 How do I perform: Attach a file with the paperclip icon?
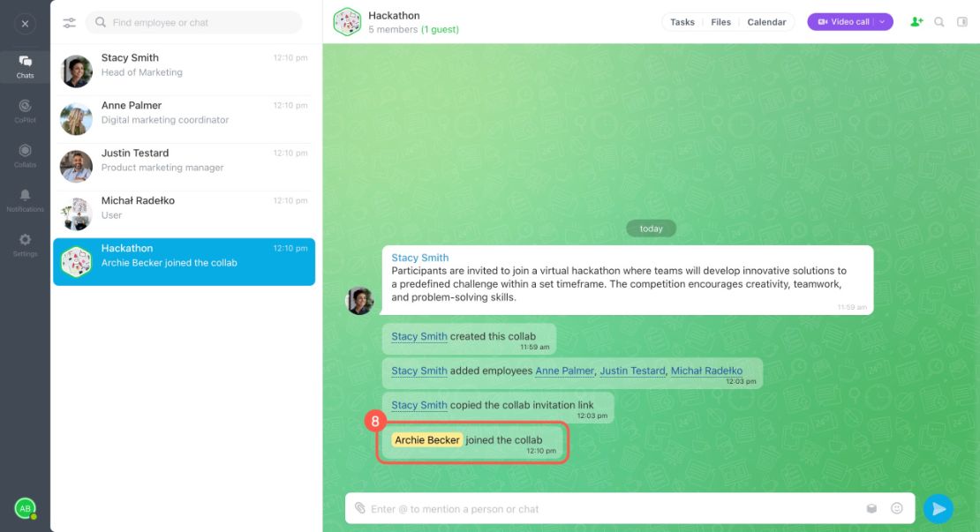click(360, 508)
